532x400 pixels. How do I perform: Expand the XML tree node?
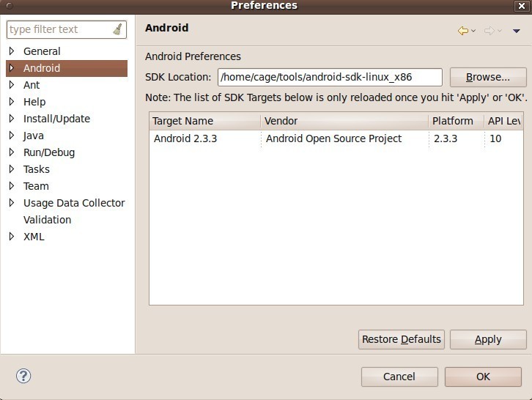(12, 237)
